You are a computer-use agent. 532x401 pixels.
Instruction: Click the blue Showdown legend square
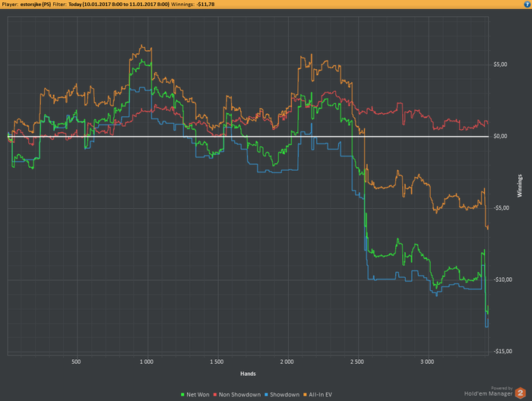[266, 395]
